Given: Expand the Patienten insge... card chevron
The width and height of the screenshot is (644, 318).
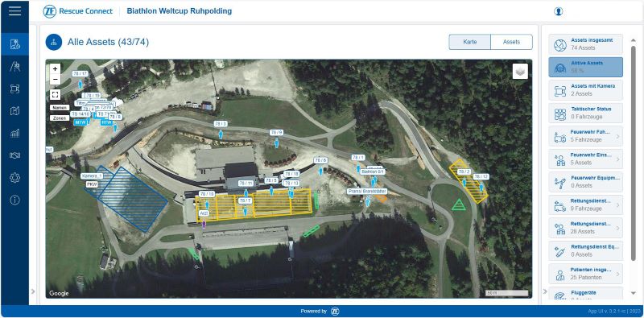Looking at the screenshot, I should pyautogui.click(x=617, y=274).
